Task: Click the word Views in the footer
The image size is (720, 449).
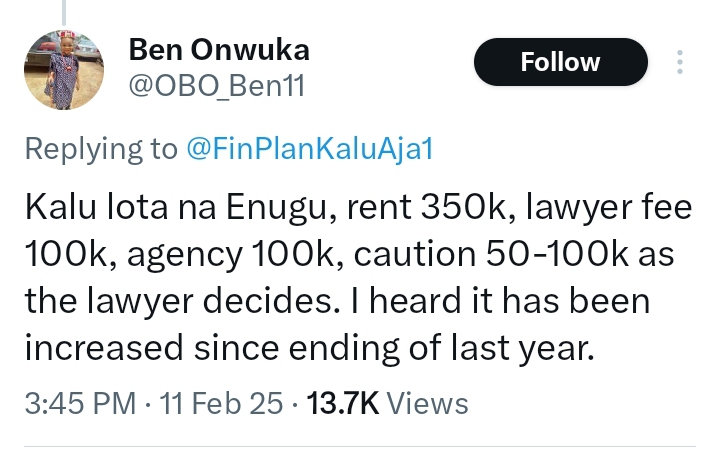Action: tap(427, 403)
